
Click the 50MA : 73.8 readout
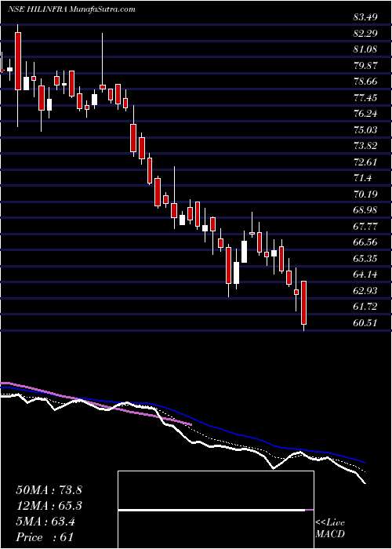(x=49, y=490)
